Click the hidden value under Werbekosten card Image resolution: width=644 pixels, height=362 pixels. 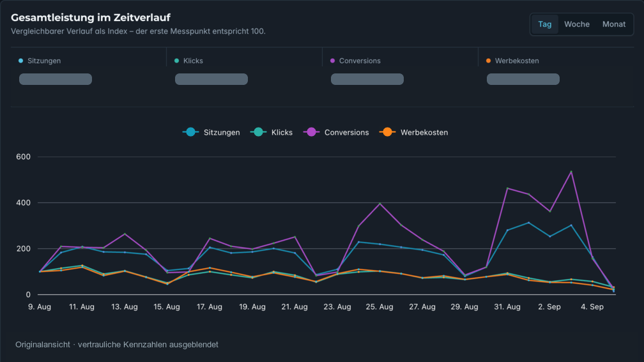coord(523,79)
